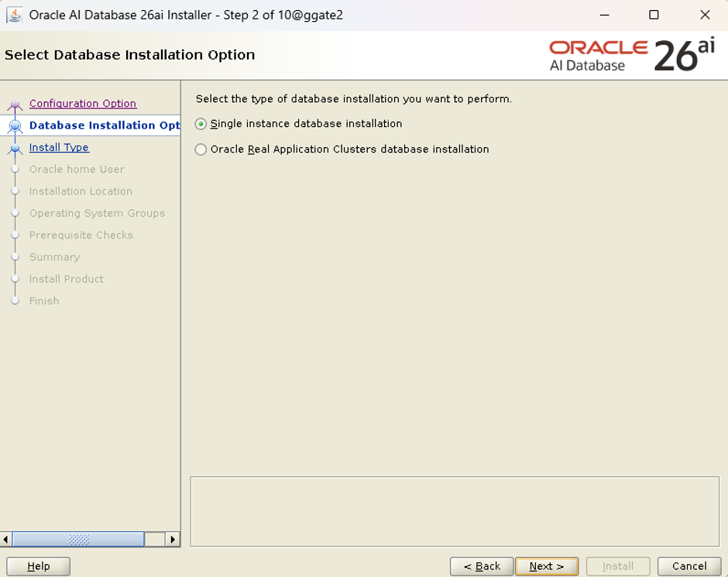This screenshot has width=728, height=577.
Task: Click the Back button
Action: (x=482, y=566)
